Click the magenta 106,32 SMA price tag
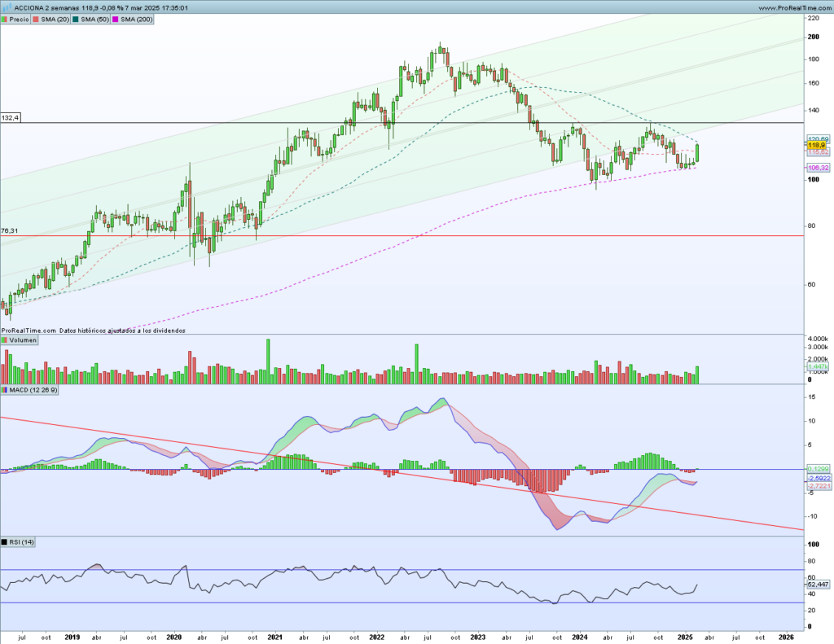Image resolution: width=834 pixels, height=644 pixels. [817, 168]
